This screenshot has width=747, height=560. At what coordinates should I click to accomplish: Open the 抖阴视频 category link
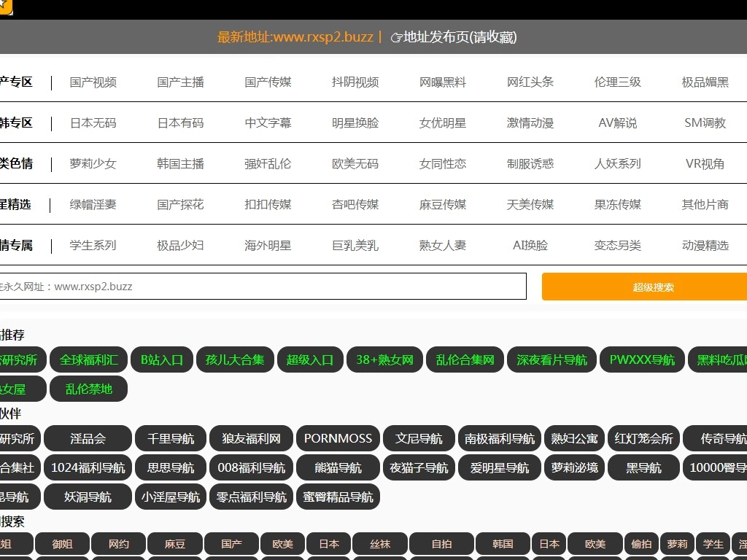355,82
